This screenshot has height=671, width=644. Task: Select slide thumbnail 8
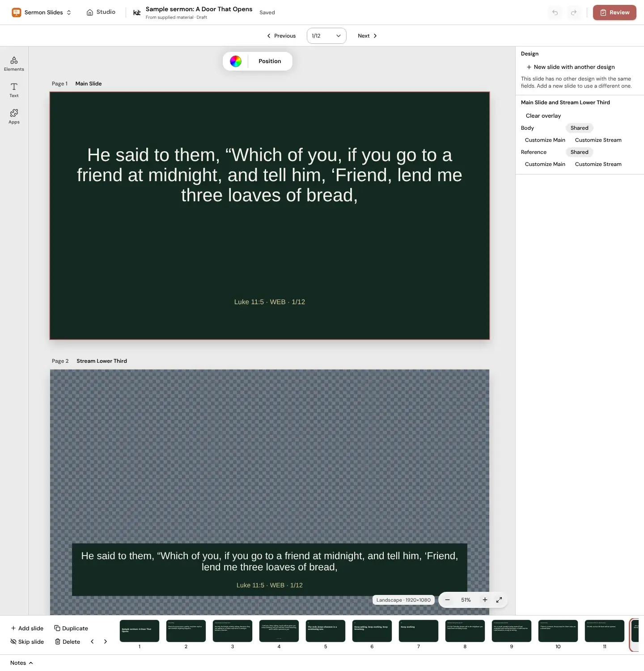[x=465, y=631]
